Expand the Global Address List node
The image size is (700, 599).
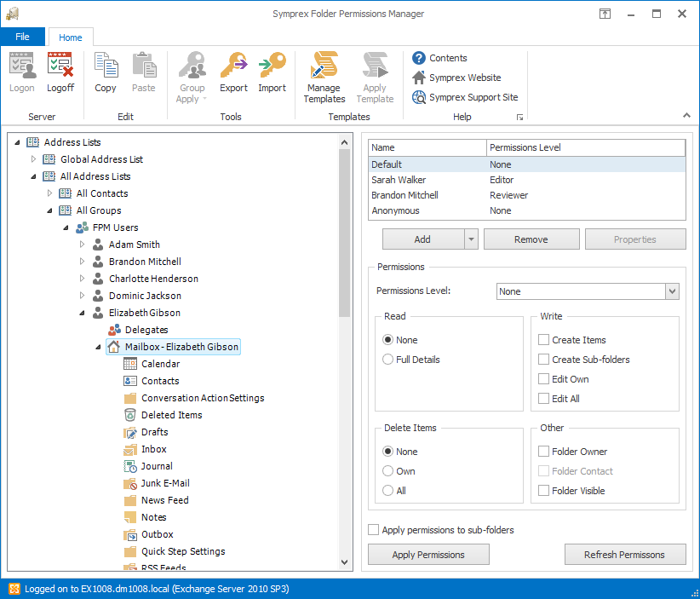pos(33,159)
